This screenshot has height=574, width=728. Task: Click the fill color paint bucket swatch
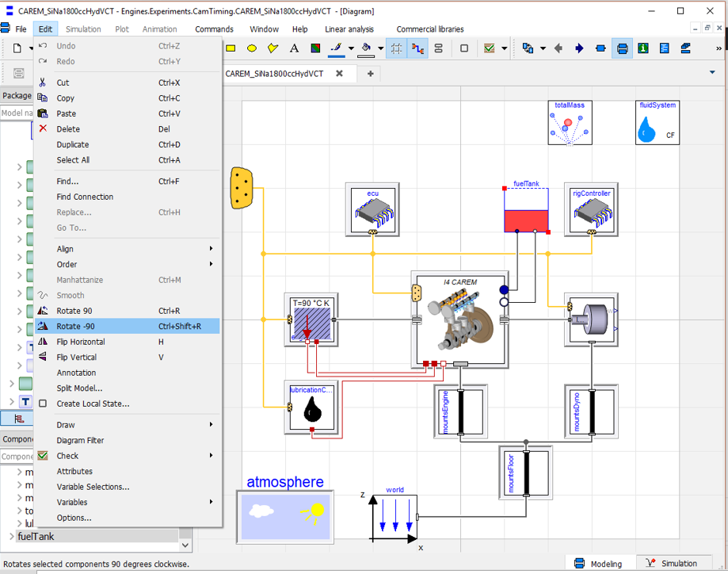click(x=366, y=49)
